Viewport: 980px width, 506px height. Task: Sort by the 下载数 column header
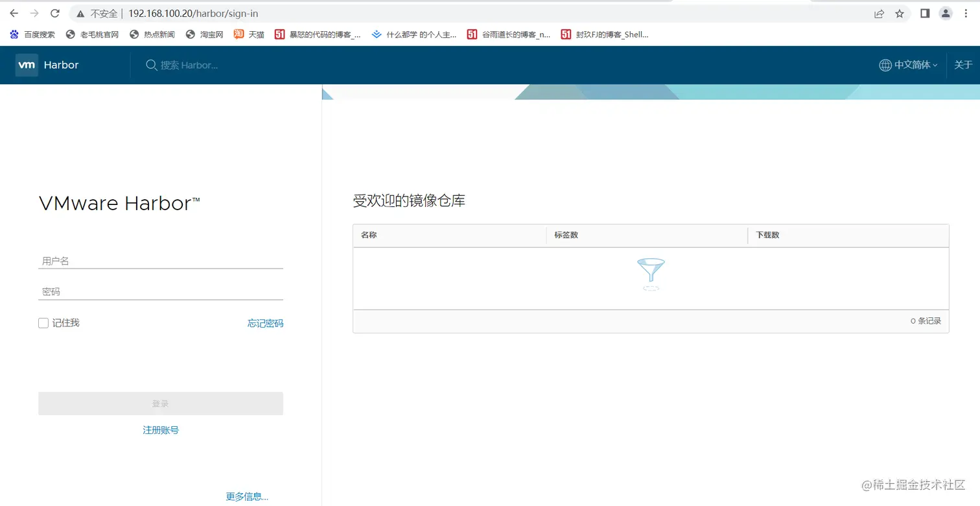click(767, 235)
